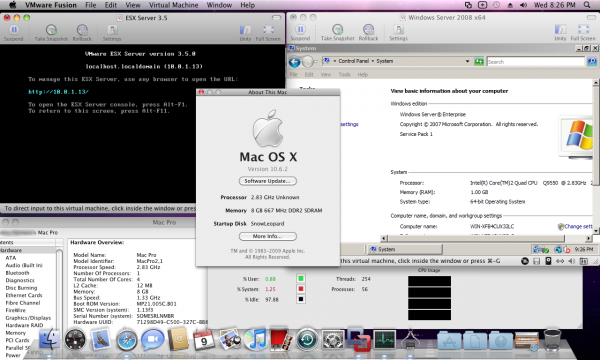The height and width of the screenshot is (360, 600).
Task: Click the vertical scrollbar up arrow in System window
Action: 596,83
